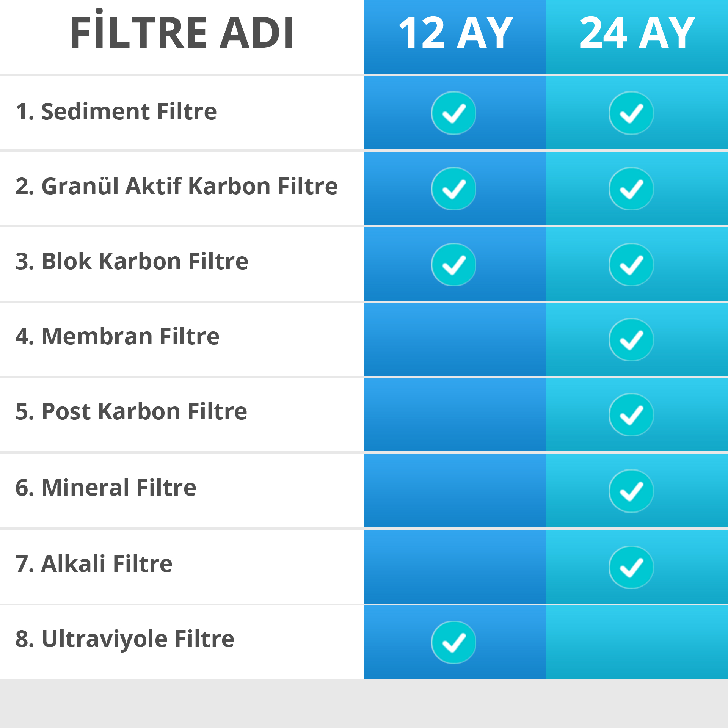This screenshot has width=728, height=728.
Task: Click the Sediment Filtre row label
Action: click(116, 111)
